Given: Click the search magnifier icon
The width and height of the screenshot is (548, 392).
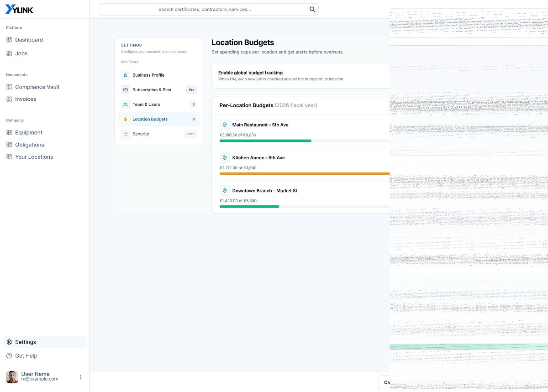Looking at the screenshot, I should pyautogui.click(x=312, y=9).
